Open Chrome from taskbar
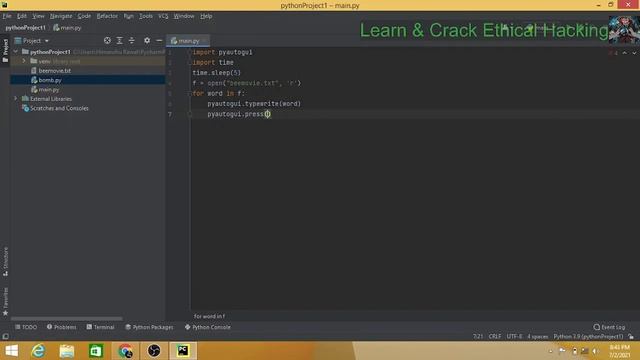 pyautogui.click(x=125, y=351)
